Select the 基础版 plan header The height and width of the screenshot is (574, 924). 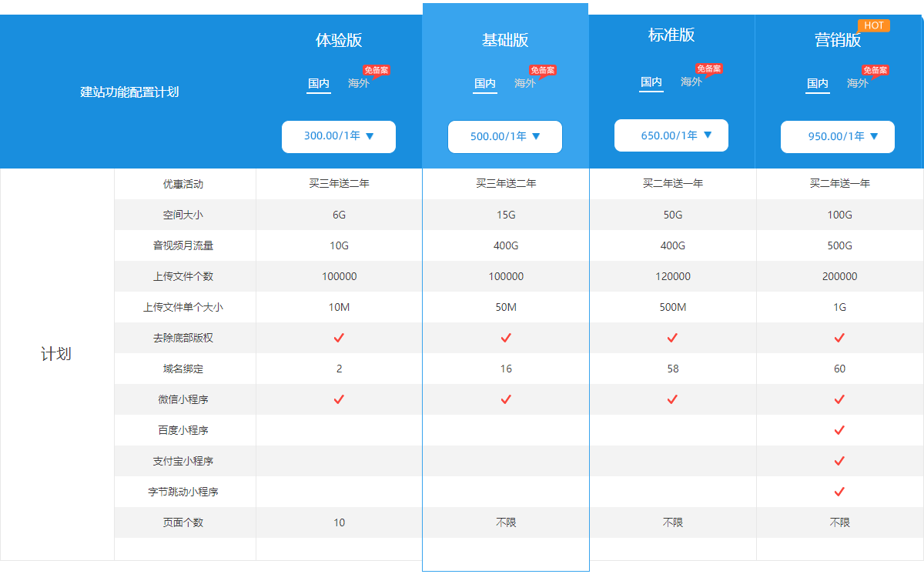(x=505, y=35)
